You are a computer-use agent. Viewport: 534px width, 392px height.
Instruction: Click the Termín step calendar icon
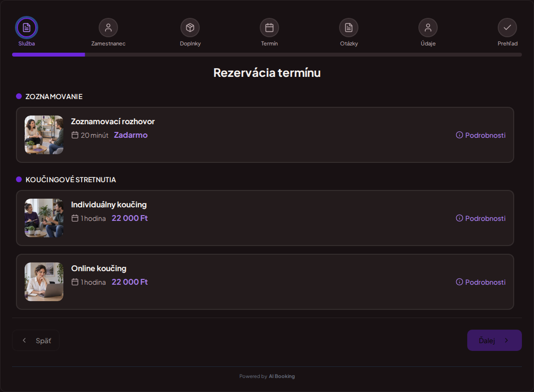pos(269,28)
